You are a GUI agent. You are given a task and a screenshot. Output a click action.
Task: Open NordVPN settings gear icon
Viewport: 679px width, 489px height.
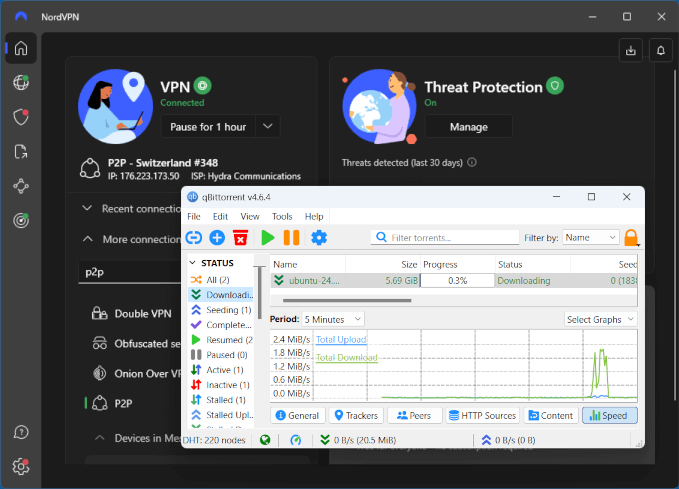pos(21,467)
